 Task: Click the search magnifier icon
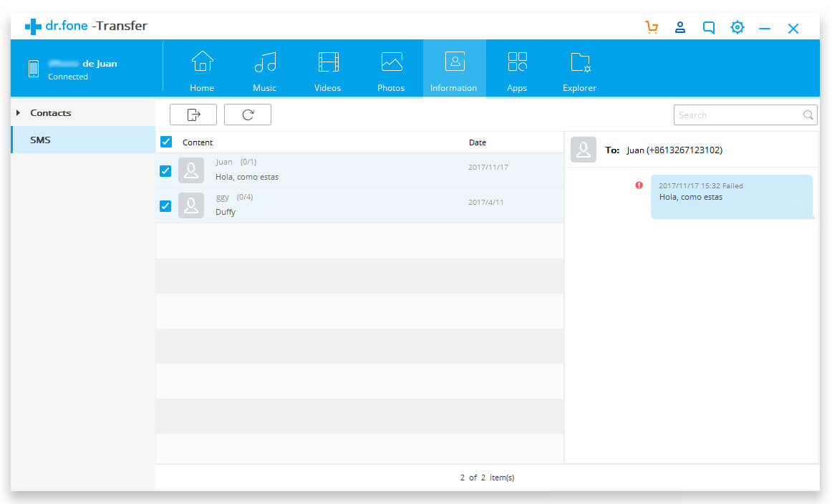808,115
